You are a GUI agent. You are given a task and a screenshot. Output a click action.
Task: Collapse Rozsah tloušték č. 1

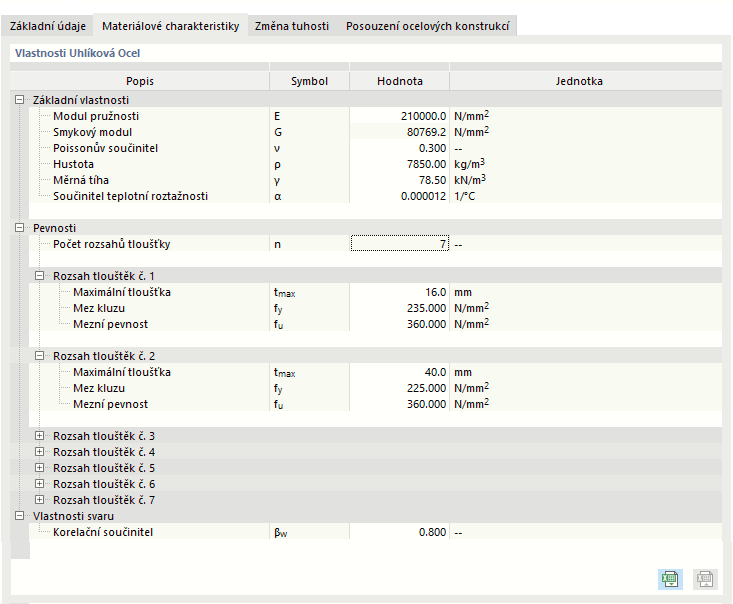coord(40,276)
